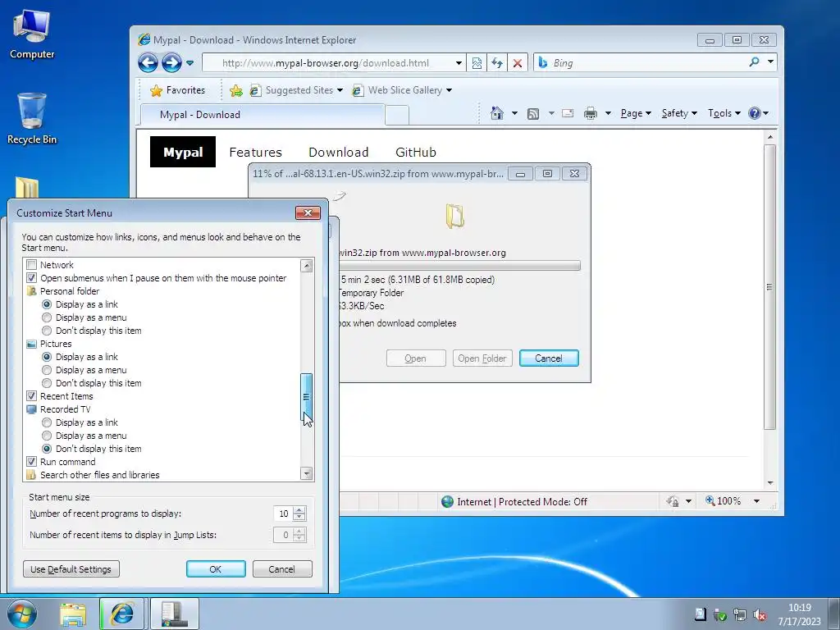Cancel the file download
The image size is (840, 630).
pos(549,358)
